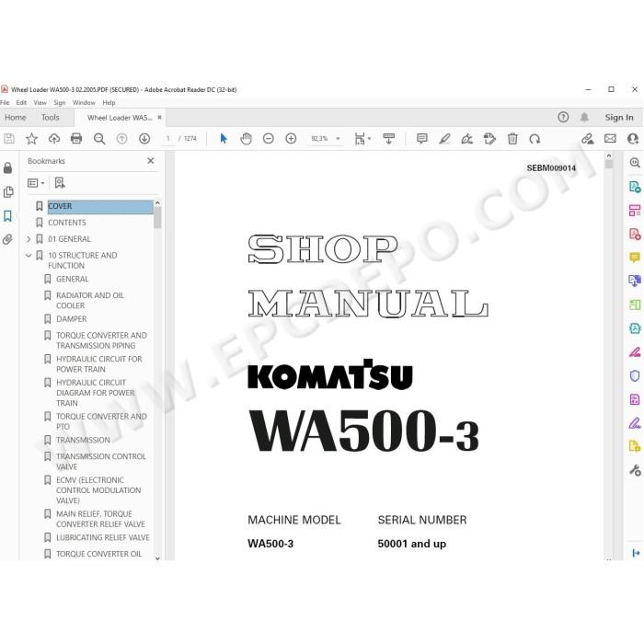Activate the Hand pan tool

[246, 139]
